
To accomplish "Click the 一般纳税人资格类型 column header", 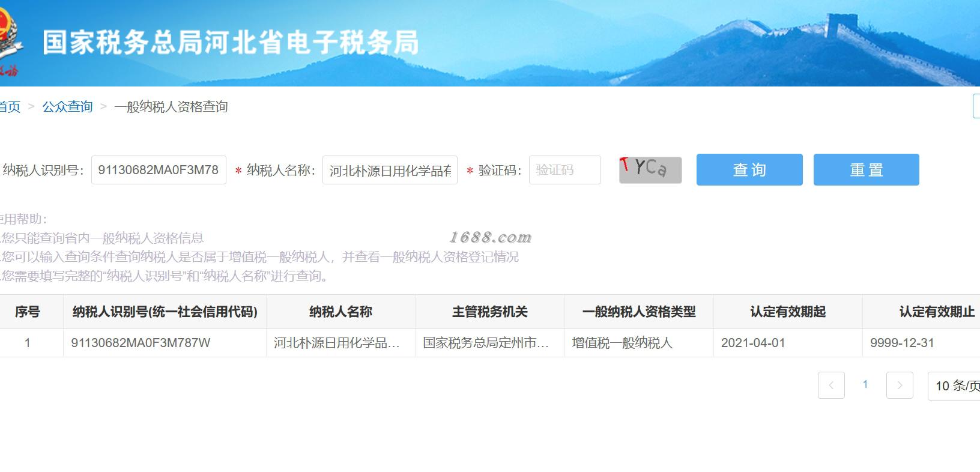I will [x=639, y=312].
